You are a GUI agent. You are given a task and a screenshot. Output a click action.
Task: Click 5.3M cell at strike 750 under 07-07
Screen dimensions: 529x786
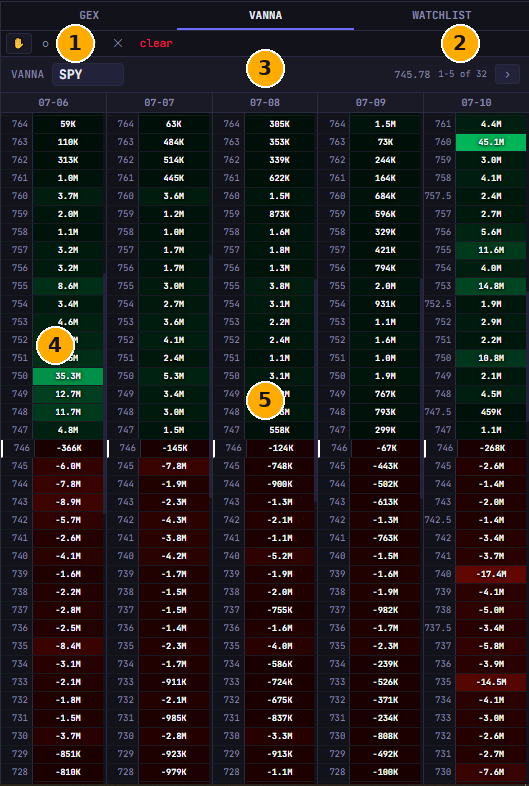click(x=173, y=376)
